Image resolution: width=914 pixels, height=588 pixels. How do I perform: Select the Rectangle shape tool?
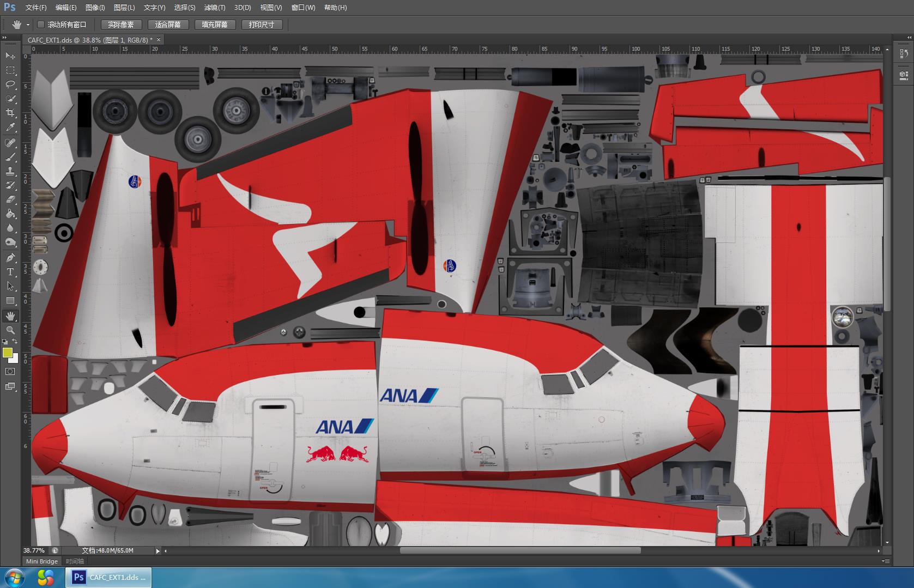[x=10, y=300]
